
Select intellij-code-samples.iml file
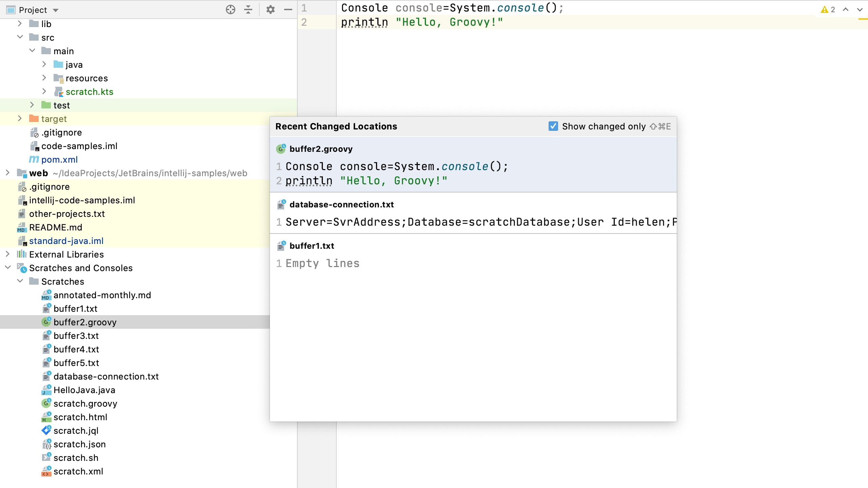click(82, 200)
